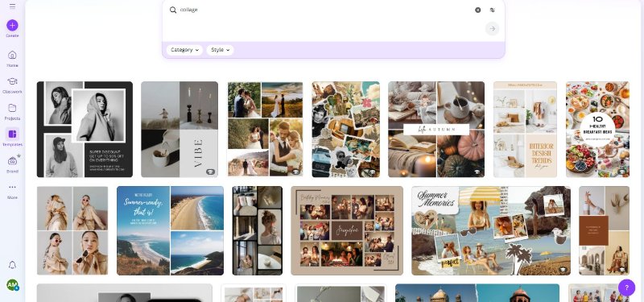
Task: Select Templates in the sidebar
Action: point(12,138)
